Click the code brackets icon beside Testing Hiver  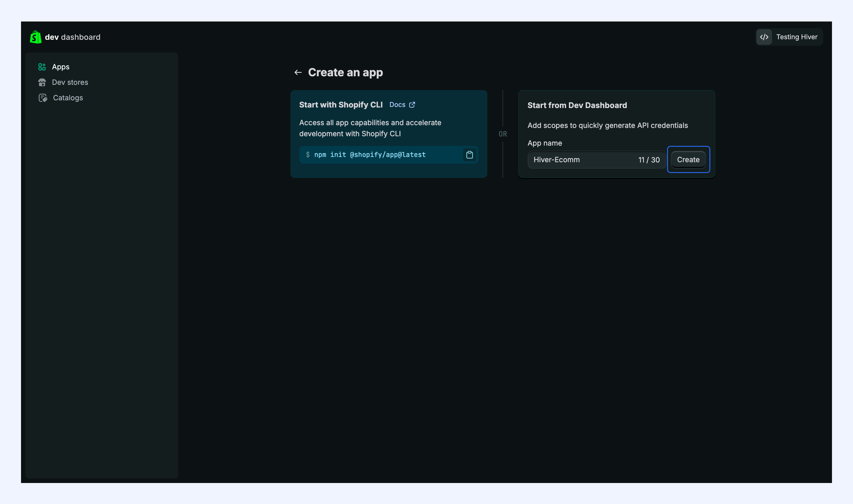point(764,37)
